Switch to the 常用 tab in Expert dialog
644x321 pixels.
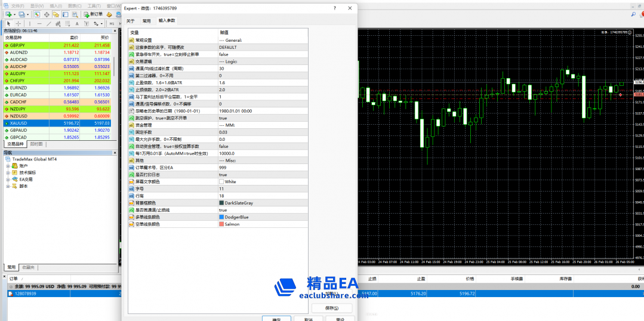[x=146, y=20]
